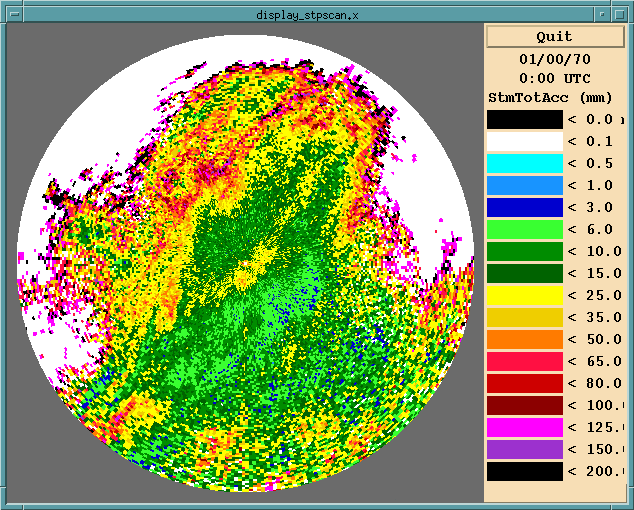Select the dark blue < 3.0 swatch

[524, 207]
